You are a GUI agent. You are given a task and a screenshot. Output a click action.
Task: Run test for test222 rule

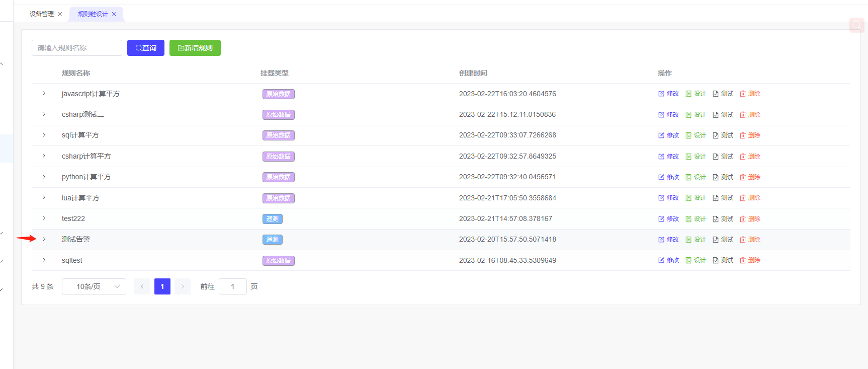tap(723, 219)
